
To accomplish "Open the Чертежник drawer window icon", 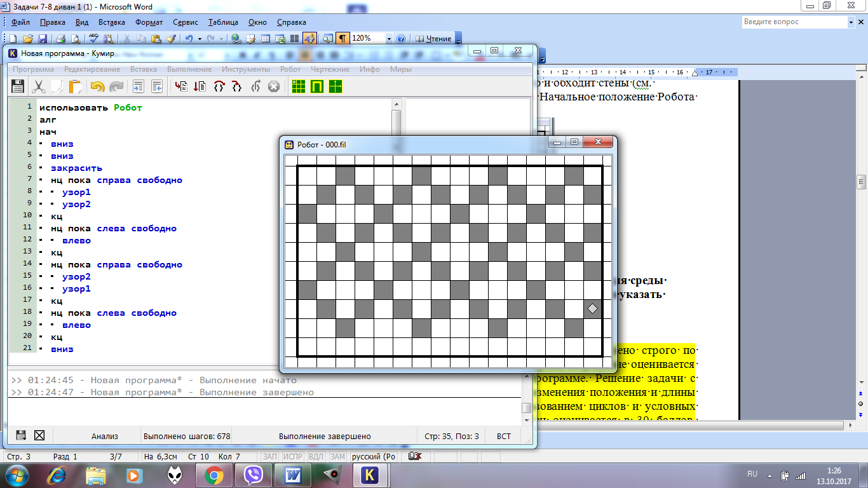I will pyautogui.click(x=336, y=86).
